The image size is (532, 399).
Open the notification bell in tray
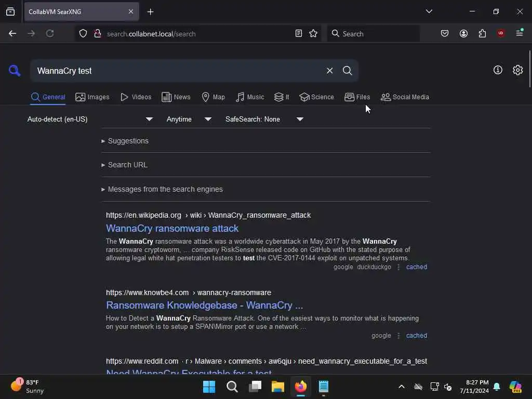tap(497, 387)
